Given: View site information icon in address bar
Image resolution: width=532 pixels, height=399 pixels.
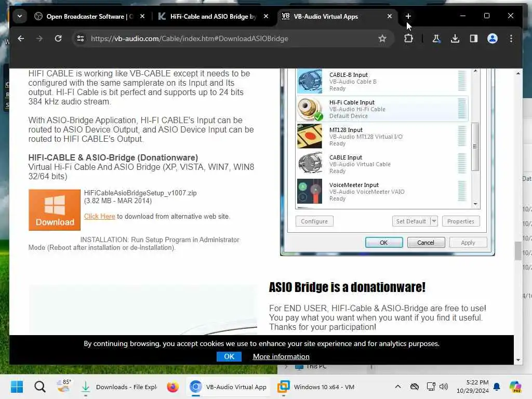Looking at the screenshot, I should [81, 38].
